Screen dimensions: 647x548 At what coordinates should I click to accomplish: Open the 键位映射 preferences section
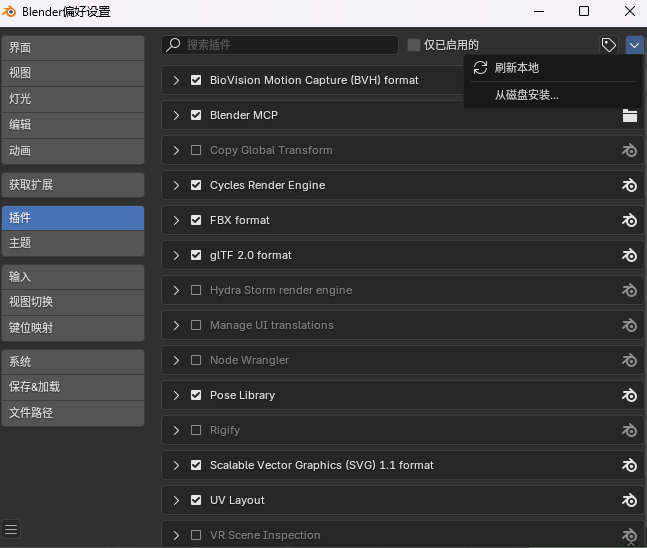72,328
